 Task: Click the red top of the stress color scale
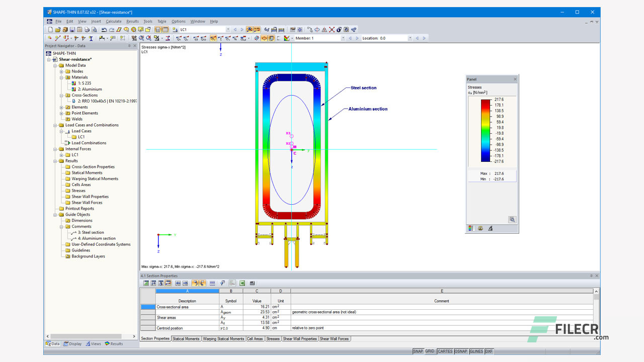[485, 102]
